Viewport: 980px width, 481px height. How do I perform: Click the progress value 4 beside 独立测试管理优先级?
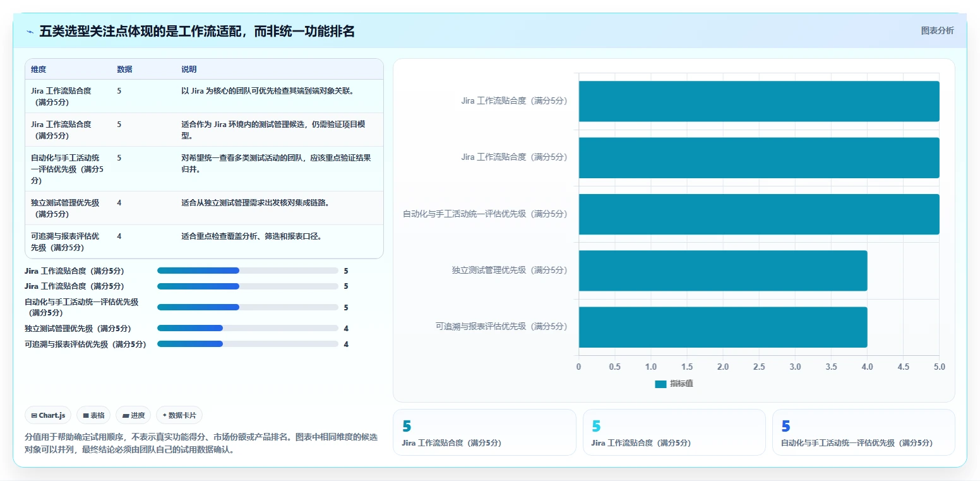pos(346,329)
